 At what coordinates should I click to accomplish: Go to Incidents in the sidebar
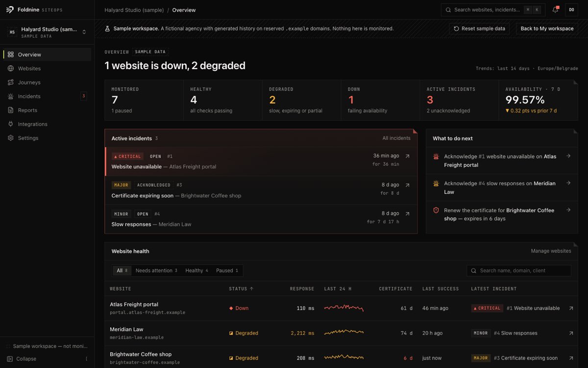[47, 96]
